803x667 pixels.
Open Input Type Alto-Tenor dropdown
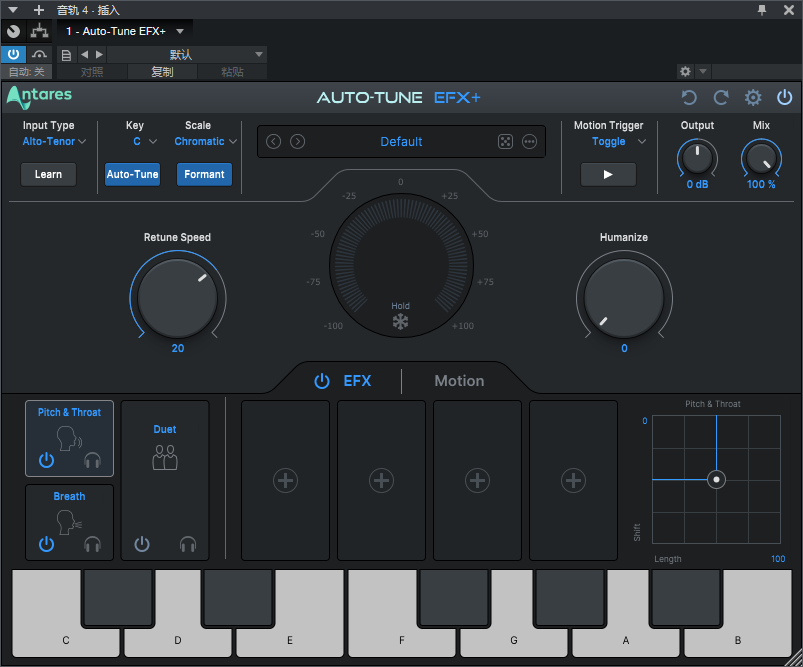(x=54, y=141)
